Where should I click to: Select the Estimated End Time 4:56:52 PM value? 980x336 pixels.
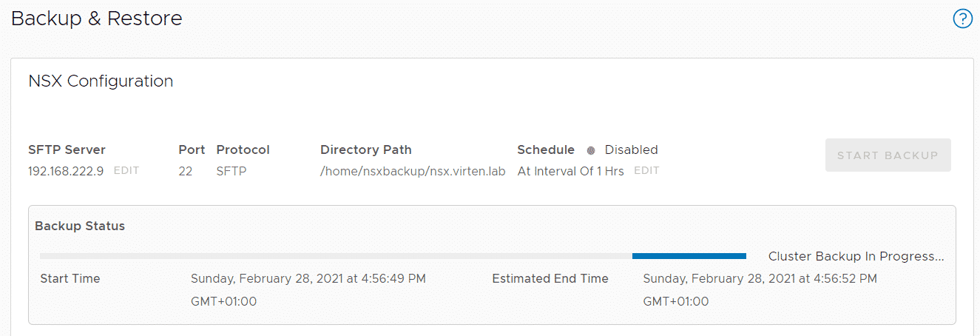point(760,290)
